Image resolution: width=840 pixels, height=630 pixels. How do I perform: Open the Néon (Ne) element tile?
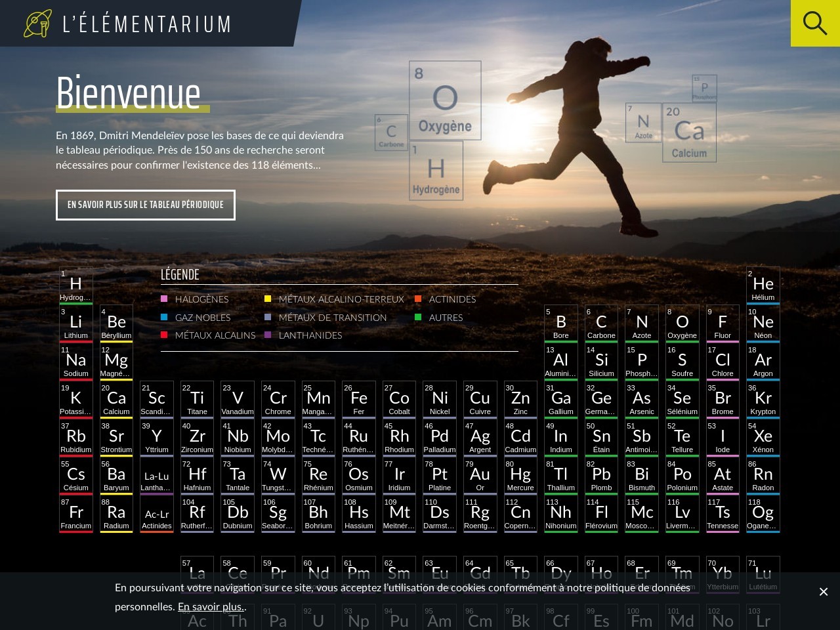763,324
